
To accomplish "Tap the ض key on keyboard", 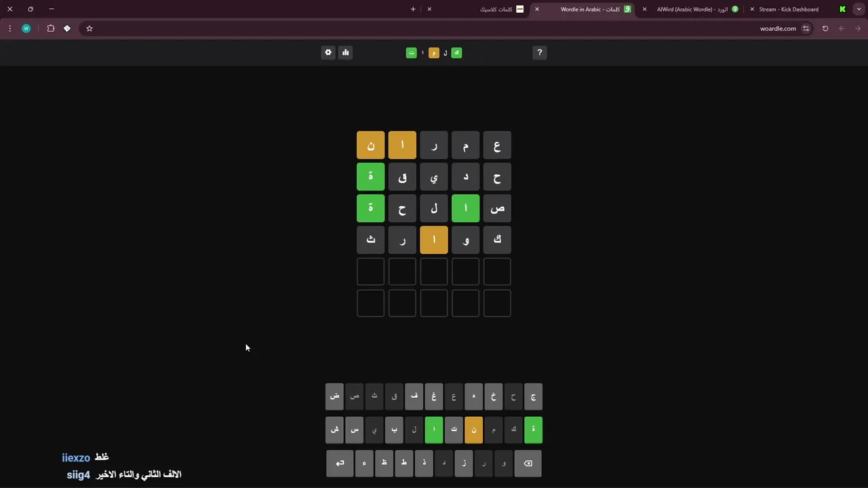I will point(335,396).
